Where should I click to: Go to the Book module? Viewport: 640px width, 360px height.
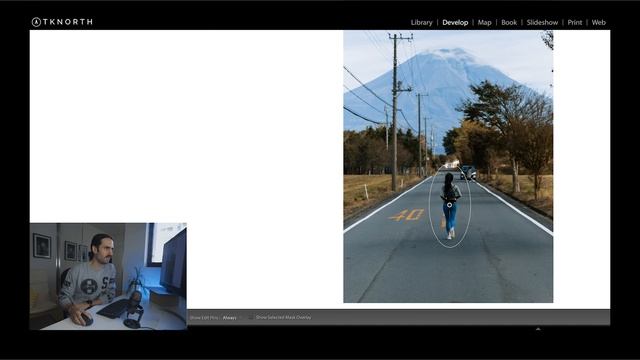point(509,22)
